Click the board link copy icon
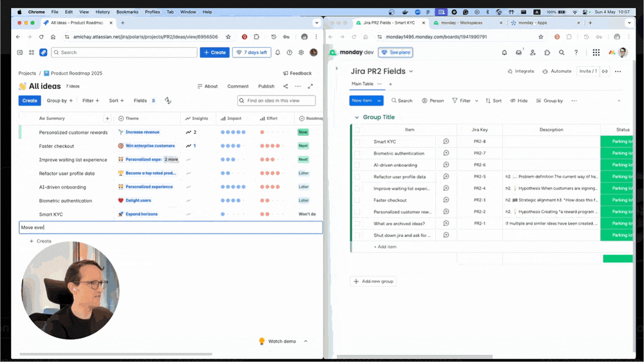644x362 pixels. coord(605,71)
